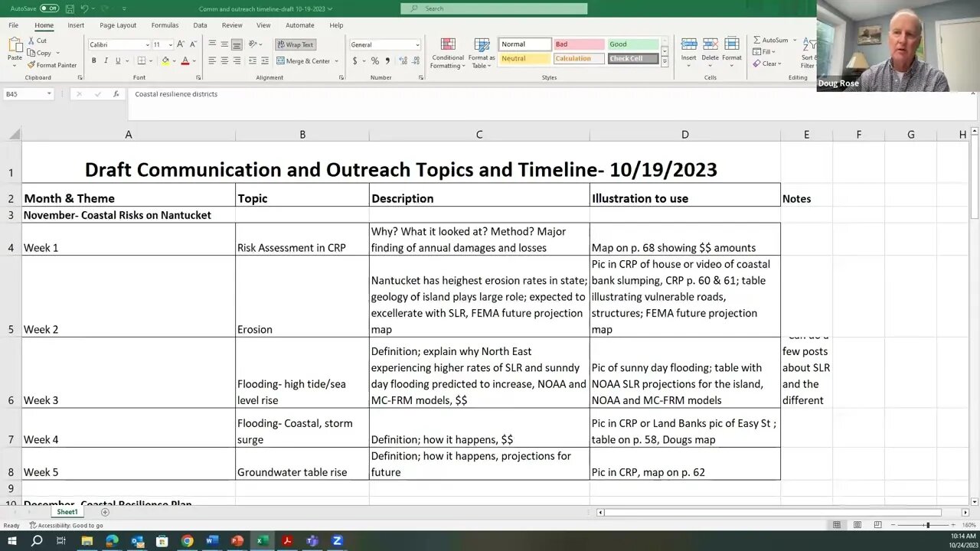Viewport: 980px width, 551px height.
Task: Toggle the AutoSave switch
Action: pyautogui.click(x=49, y=8)
